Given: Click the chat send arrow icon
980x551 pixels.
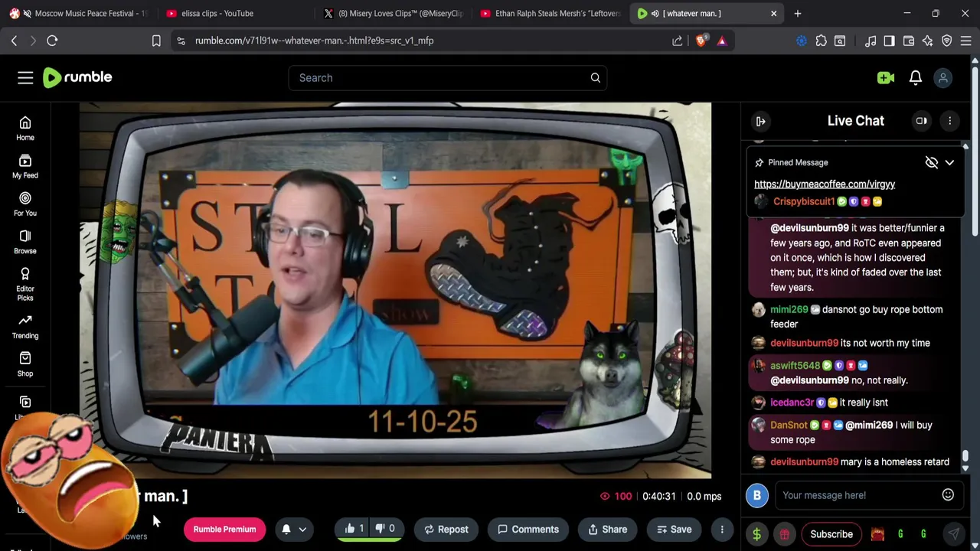Looking at the screenshot, I should pyautogui.click(x=954, y=534).
